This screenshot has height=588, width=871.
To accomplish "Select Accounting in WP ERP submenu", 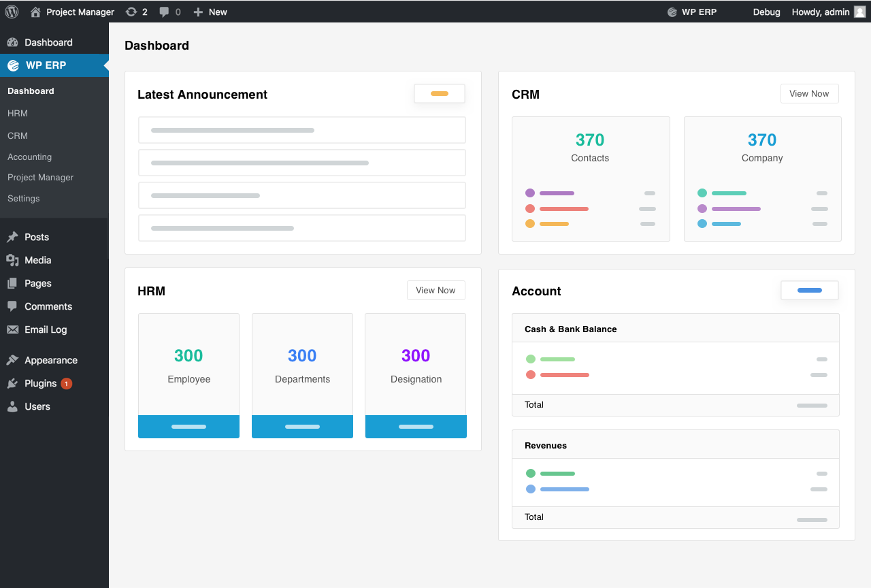I will pos(29,157).
